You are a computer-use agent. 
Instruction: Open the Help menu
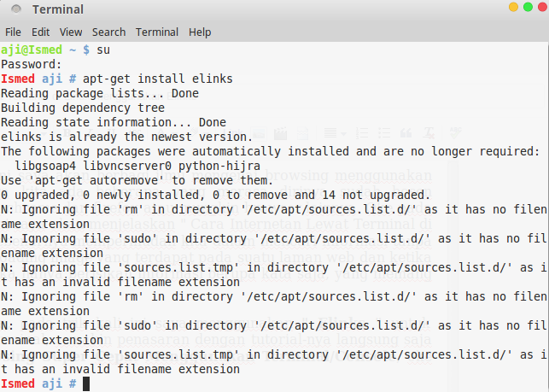(x=200, y=32)
